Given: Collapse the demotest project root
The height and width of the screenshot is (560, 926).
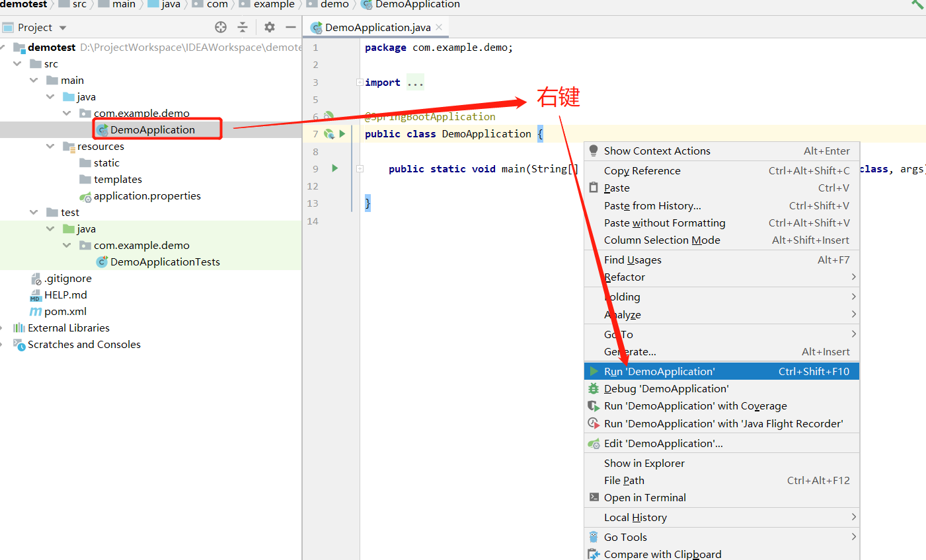Looking at the screenshot, I should coord(3,48).
